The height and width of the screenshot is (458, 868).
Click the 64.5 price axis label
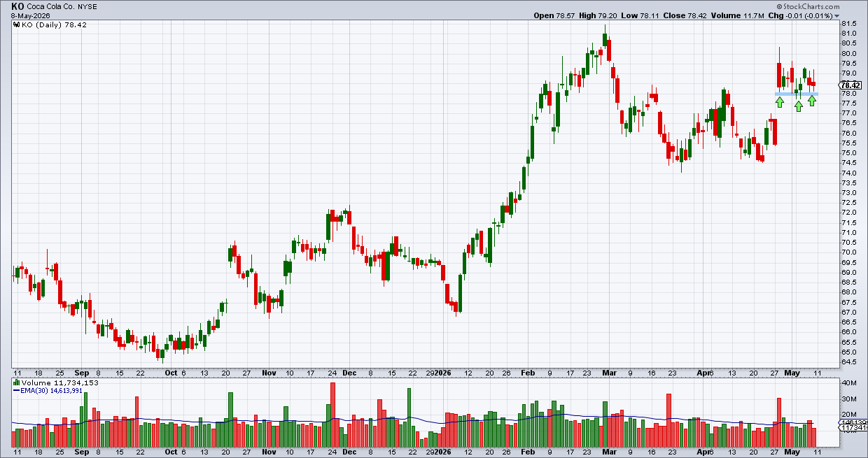point(849,362)
